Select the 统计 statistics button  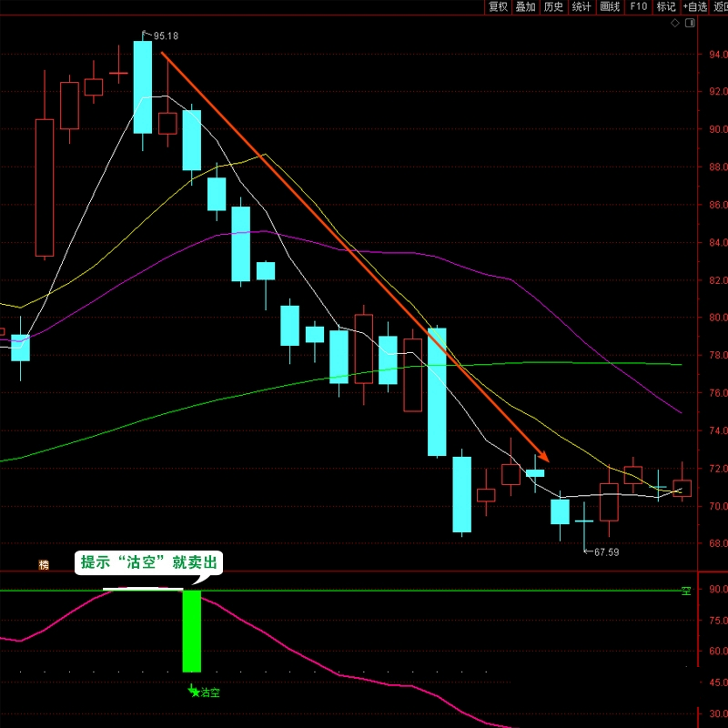[581, 7]
